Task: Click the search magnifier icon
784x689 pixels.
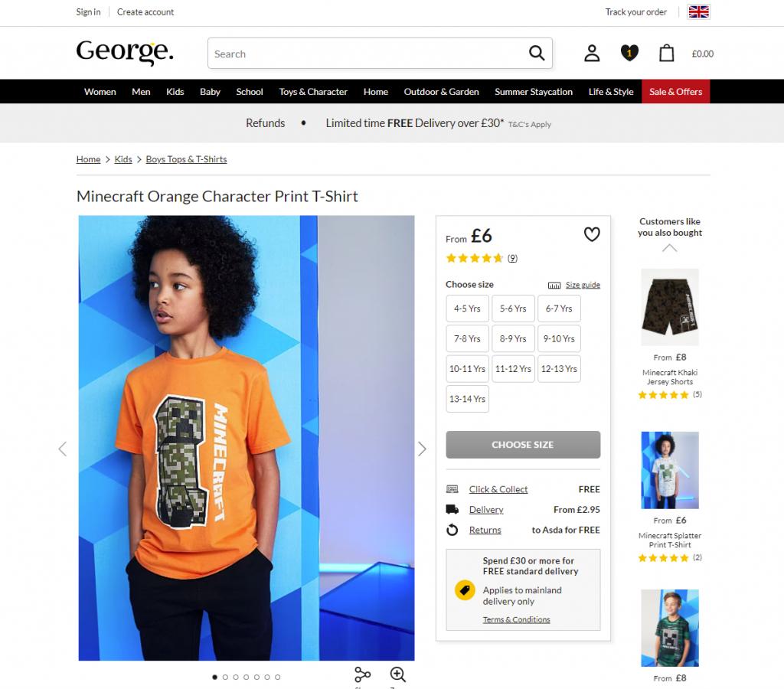Action: 537,53
